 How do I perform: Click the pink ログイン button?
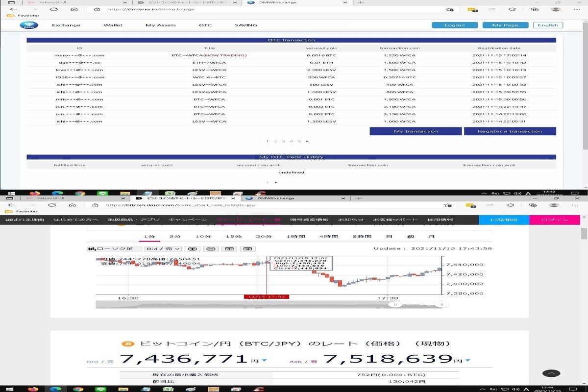(x=555, y=220)
